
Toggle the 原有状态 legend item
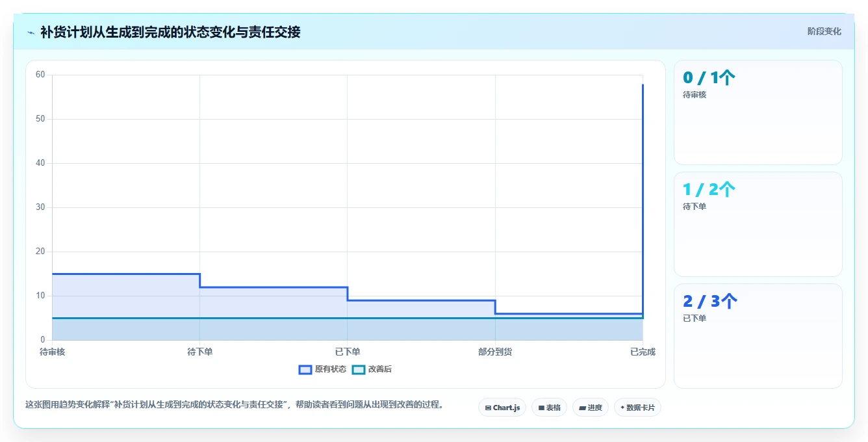(x=322, y=369)
